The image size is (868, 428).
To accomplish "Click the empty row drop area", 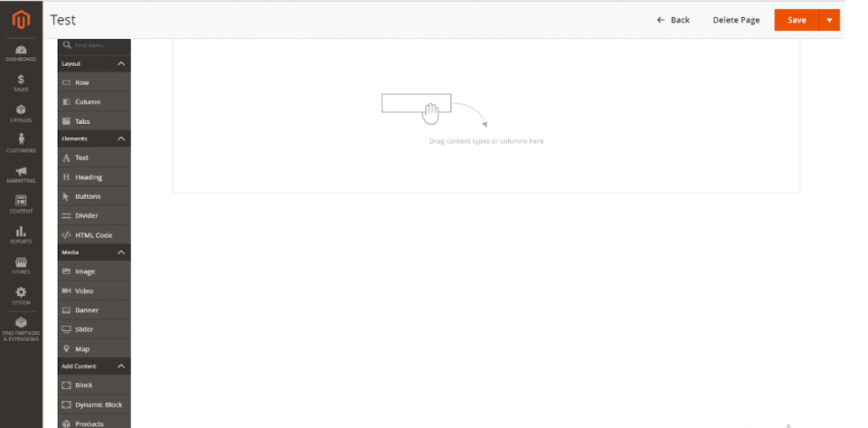I will tap(486, 116).
